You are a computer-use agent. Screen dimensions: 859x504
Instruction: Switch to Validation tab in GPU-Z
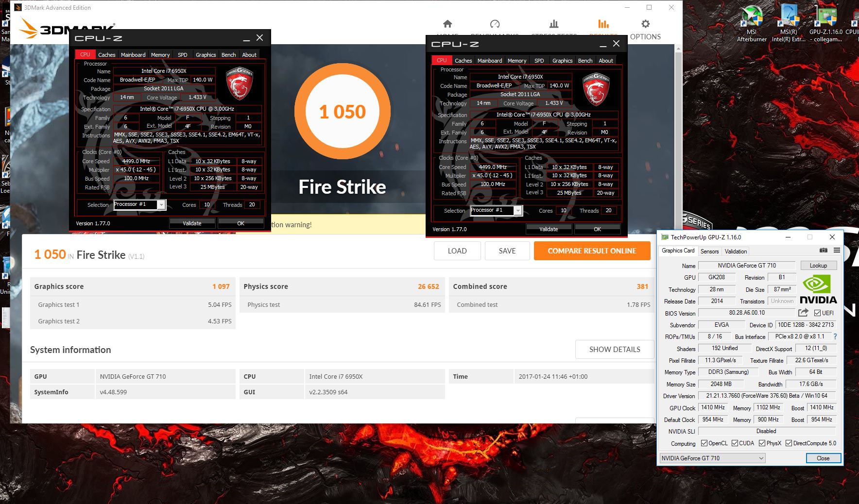pyautogui.click(x=736, y=251)
